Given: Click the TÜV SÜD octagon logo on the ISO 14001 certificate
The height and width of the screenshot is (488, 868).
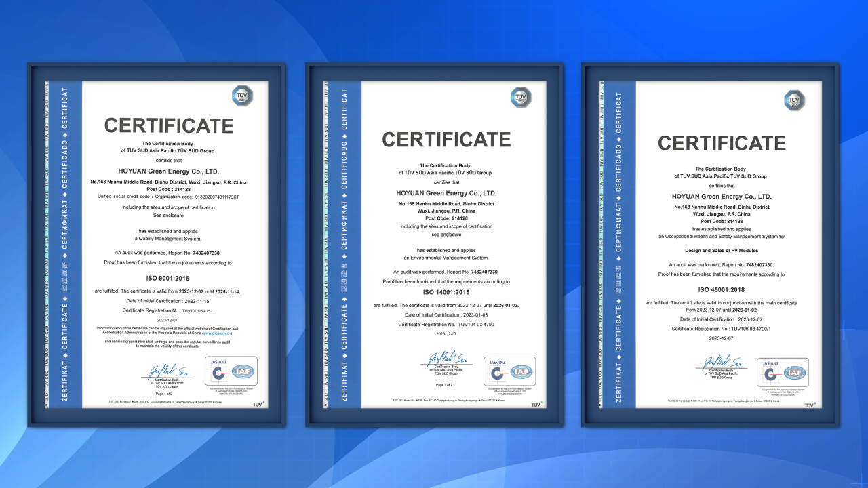Looking at the screenshot, I should pyautogui.click(x=521, y=97).
